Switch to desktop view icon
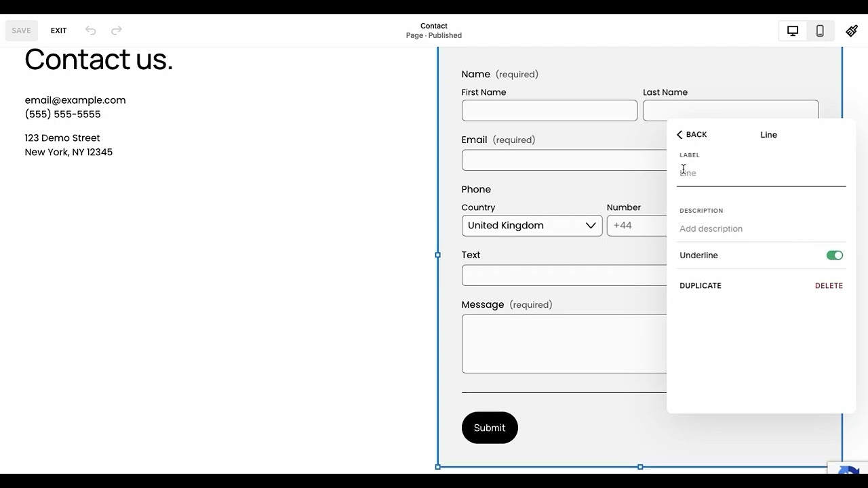 click(792, 30)
